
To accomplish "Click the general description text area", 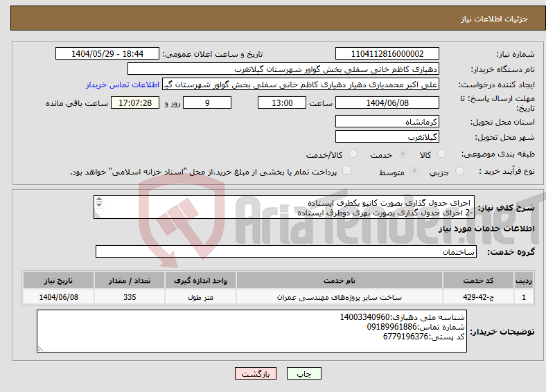I will [284, 207].
